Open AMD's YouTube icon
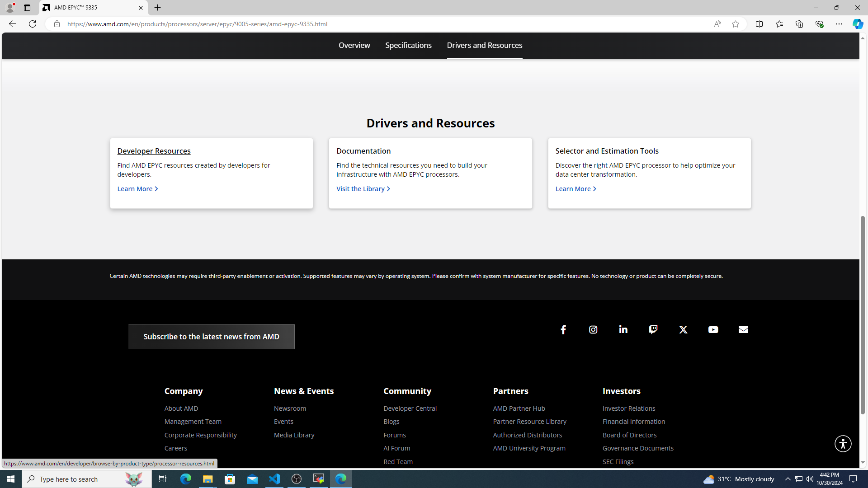868x488 pixels. click(x=713, y=330)
